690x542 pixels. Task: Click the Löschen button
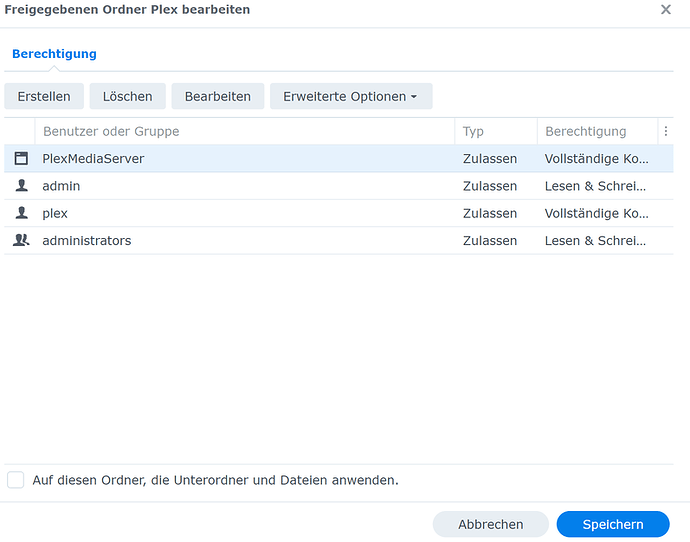pos(128,96)
